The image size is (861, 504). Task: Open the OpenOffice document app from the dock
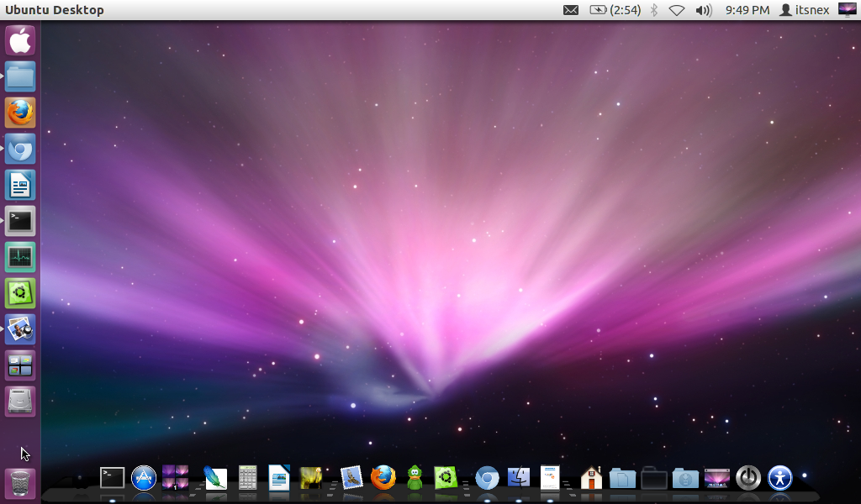[x=278, y=479]
